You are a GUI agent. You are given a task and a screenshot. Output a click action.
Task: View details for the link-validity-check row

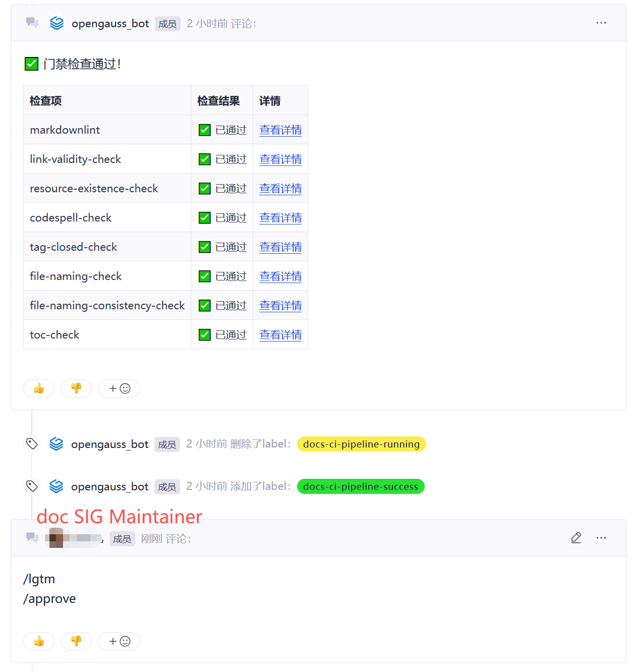(x=280, y=159)
